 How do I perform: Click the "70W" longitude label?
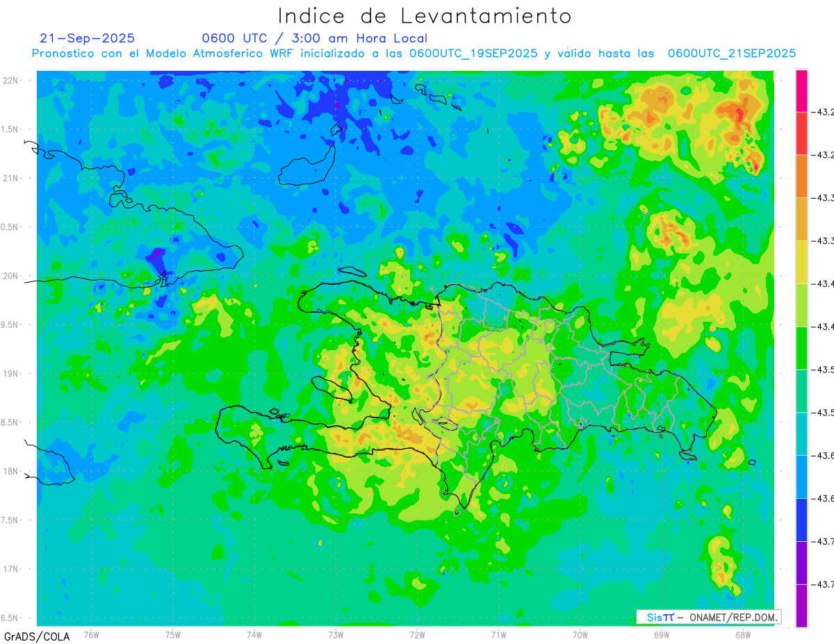coord(580,634)
